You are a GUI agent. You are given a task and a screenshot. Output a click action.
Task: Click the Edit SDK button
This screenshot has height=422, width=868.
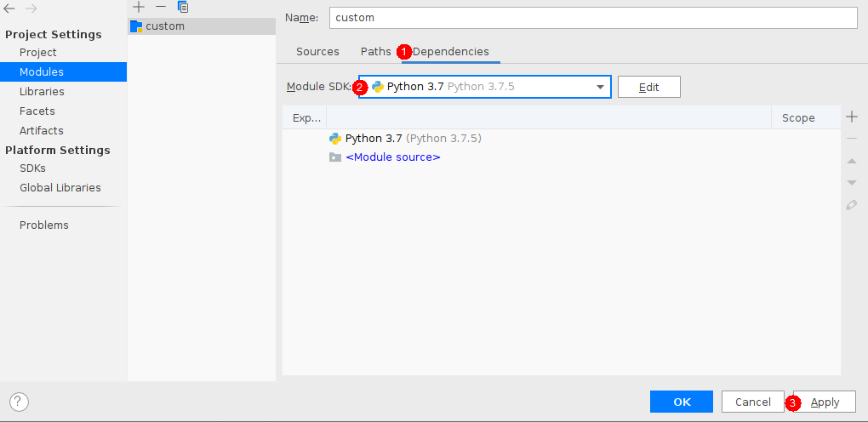648,87
